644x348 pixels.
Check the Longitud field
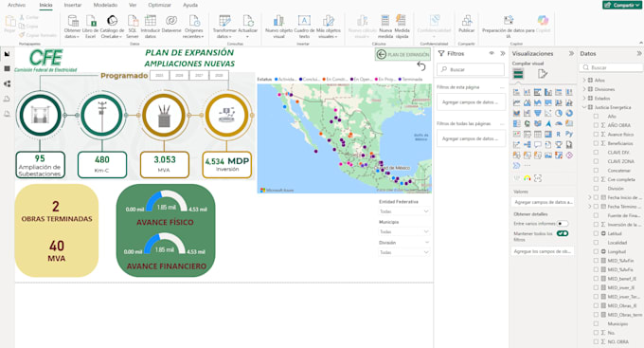click(x=596, y=251)
